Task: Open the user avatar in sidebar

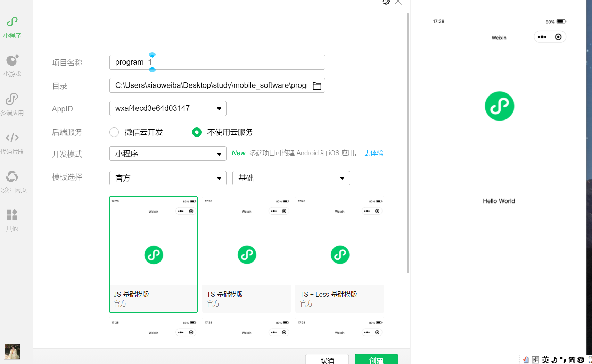Action: tap(12, 351)
